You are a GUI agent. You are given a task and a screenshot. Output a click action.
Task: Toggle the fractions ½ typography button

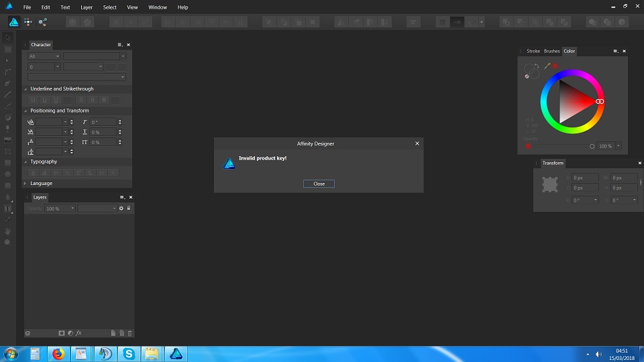(x=67, y=173)
